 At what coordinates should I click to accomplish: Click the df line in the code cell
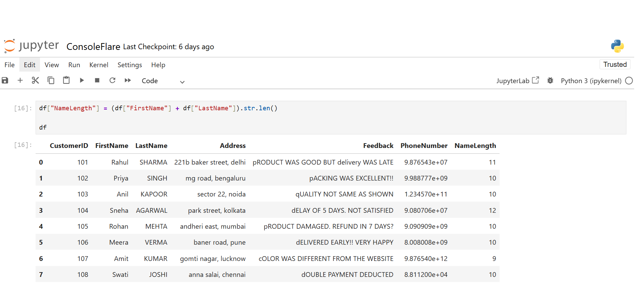pos(43,128)
